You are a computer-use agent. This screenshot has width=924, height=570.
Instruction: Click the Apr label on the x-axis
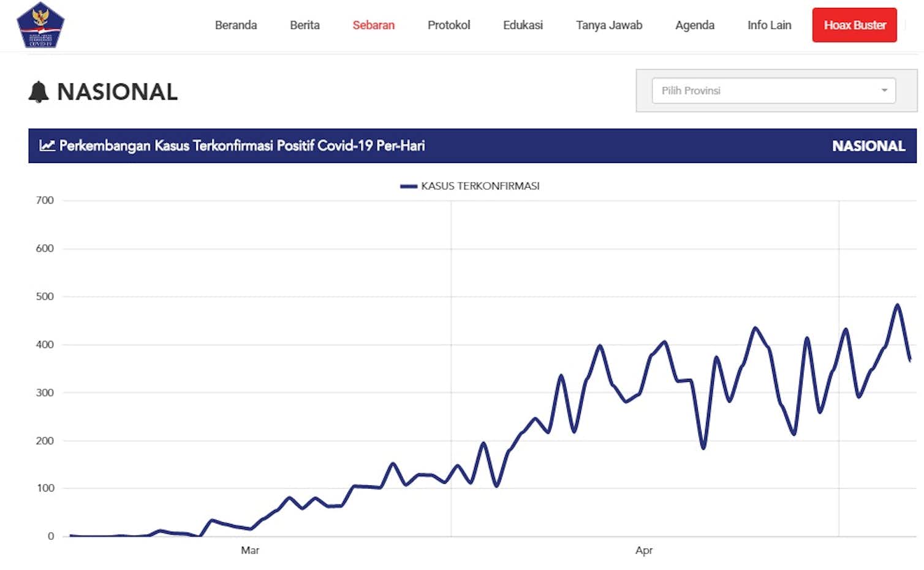click(x=644, y=550)
